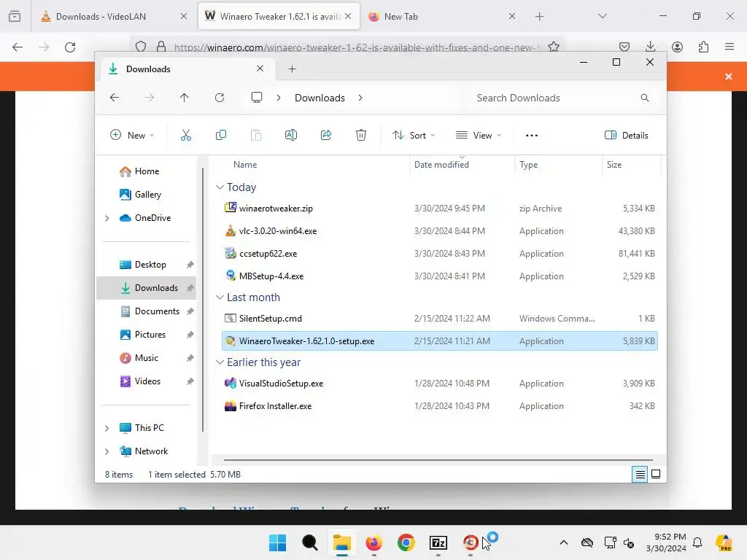This screenshot has width=747, height=560.
Task: Click the search magnifier in Search Downloads
Action: (x=645, y=98)
